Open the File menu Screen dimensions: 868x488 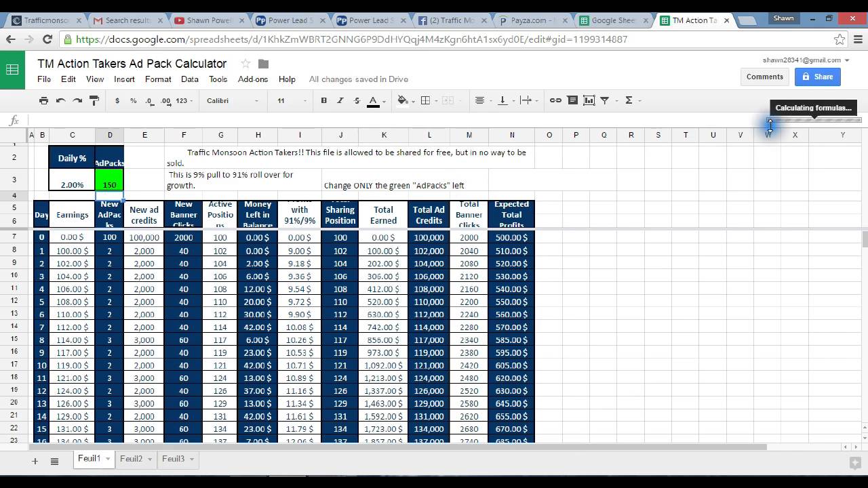tap(44, 79)
